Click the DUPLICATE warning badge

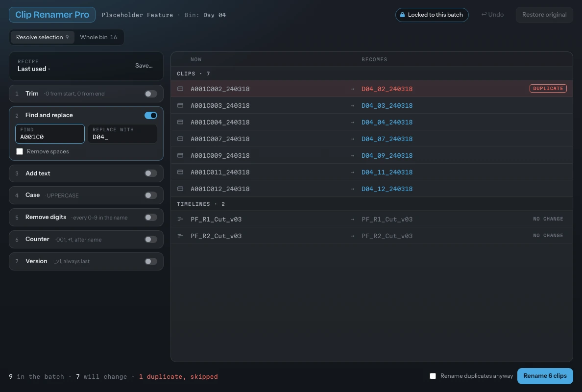(548, 88)
